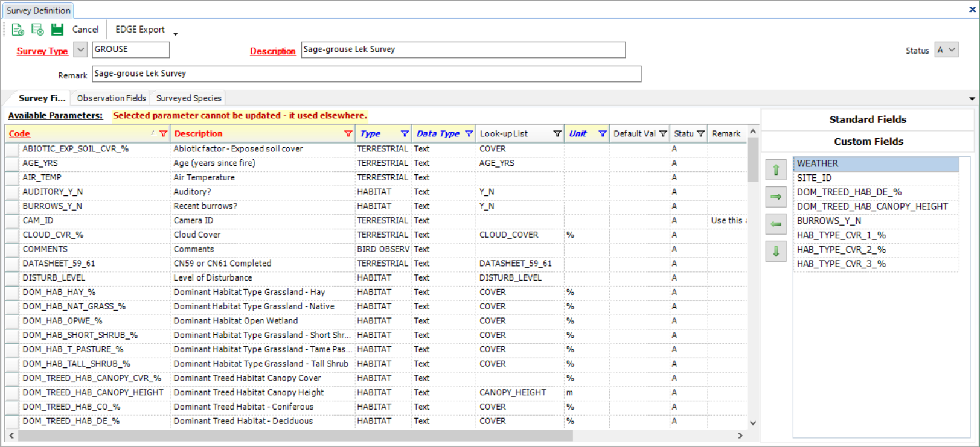Click the Remark input field
The width and height of the screenshot is (980, 447).
pyautogui.click(x=367, y=74)
